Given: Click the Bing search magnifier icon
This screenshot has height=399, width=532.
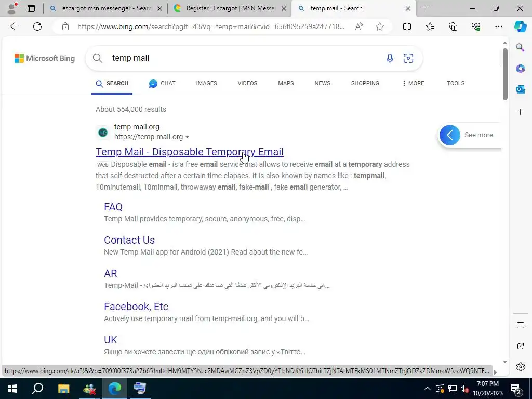Looking at the screenshot, I should [x=97, y=58].
